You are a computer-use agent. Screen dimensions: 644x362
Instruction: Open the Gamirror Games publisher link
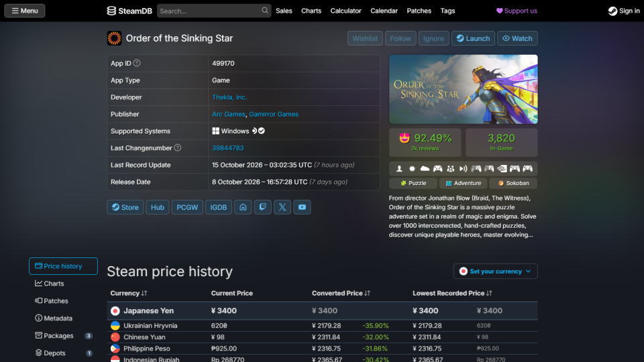pos(274,114)
